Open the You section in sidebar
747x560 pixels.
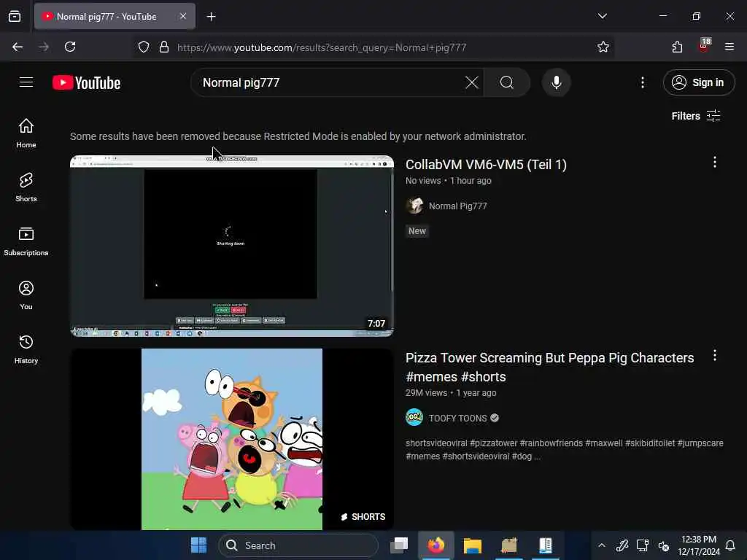coord(26,295)
